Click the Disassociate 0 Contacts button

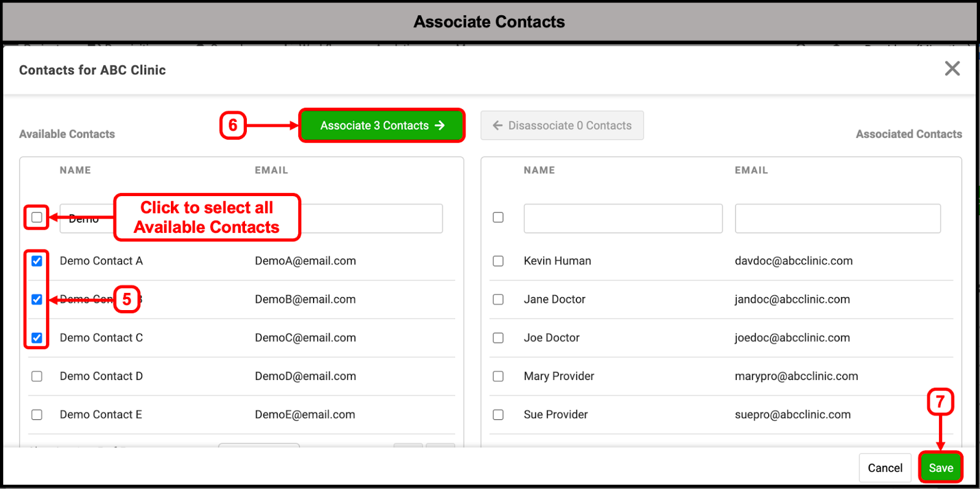[x=562, y=126]
